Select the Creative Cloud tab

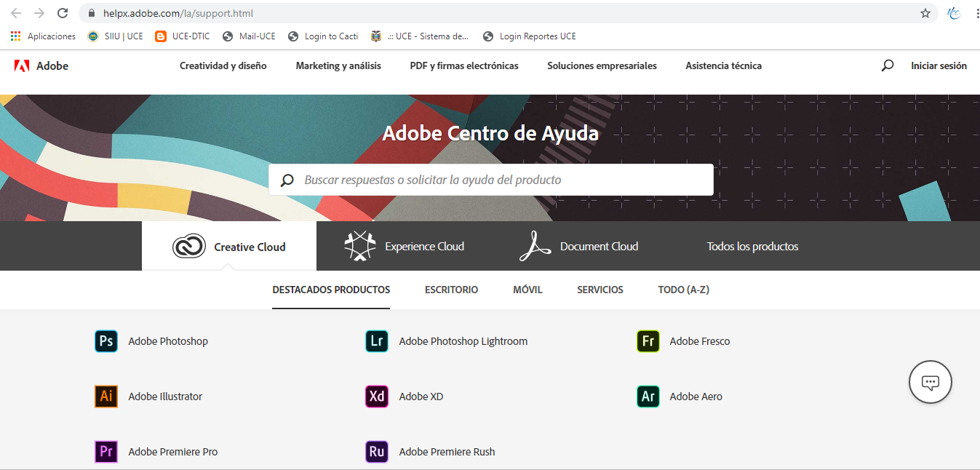click(229, 246)
